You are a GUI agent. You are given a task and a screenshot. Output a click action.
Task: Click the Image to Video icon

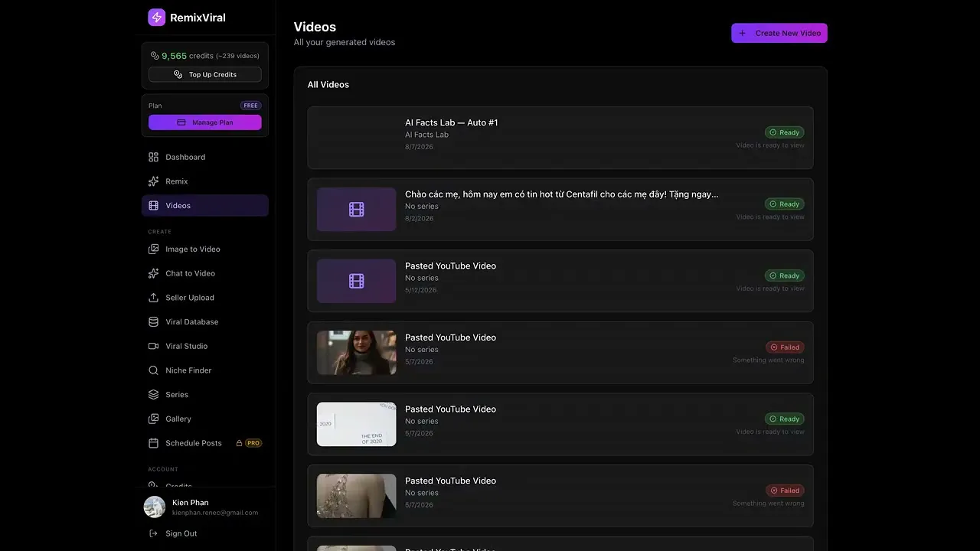click(x=153, y=249)
